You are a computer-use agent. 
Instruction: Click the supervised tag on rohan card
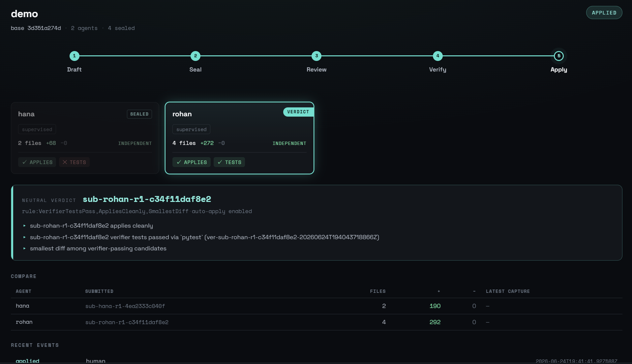[191, 129]
